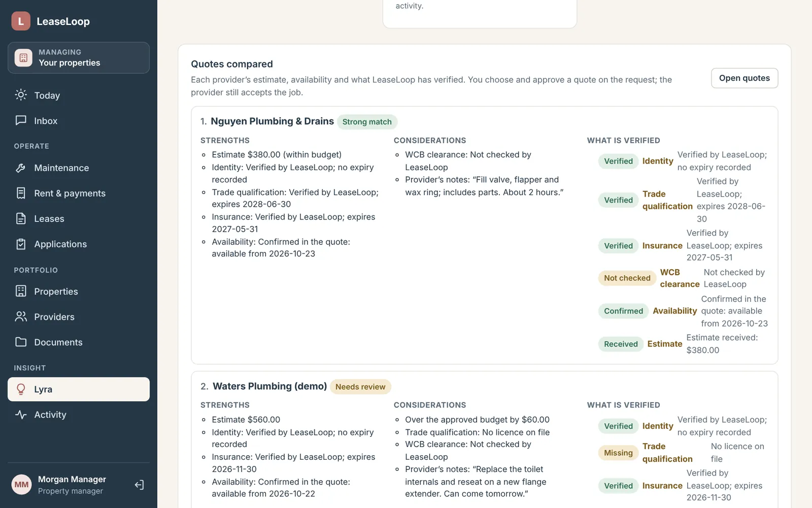
Task: Click 'Estimate received: $380.00' text
Action: [x=722, y=344]
